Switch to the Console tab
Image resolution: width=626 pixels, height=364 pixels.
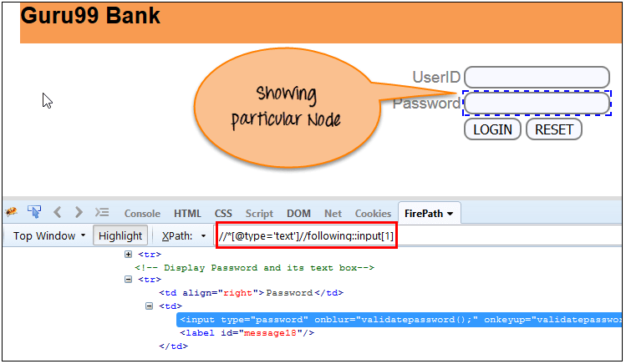(x=142, y=213)
